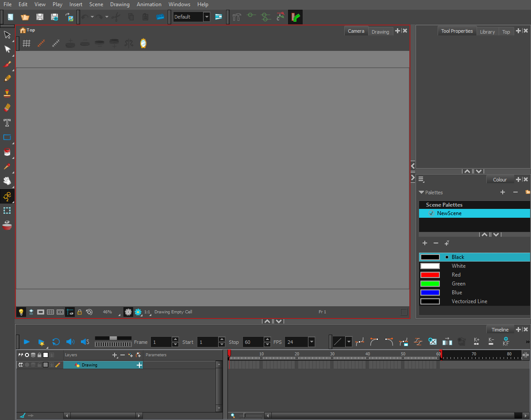Screen dimensions: 531x420
Task: Open a scene with folder icon
Action: click(25, 17)
